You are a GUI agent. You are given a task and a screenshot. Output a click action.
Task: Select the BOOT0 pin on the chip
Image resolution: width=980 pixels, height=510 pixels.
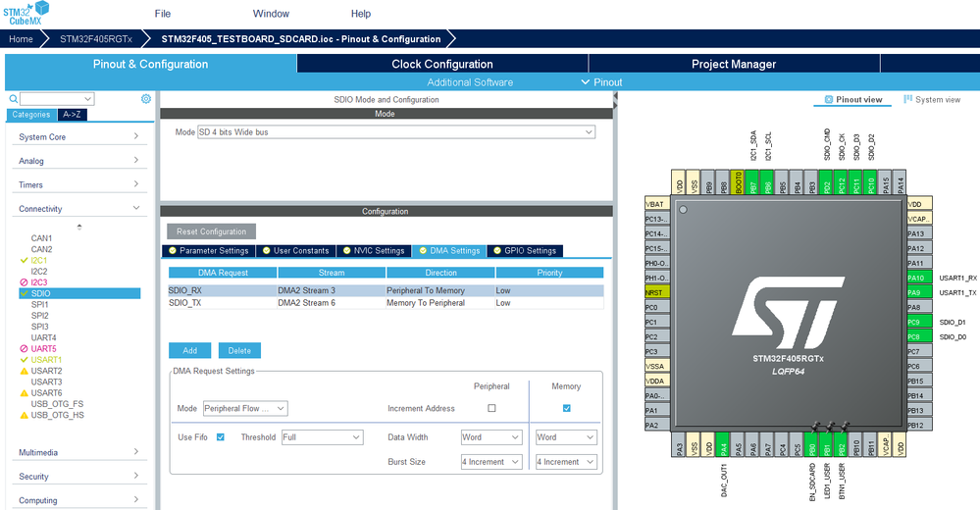738,181
